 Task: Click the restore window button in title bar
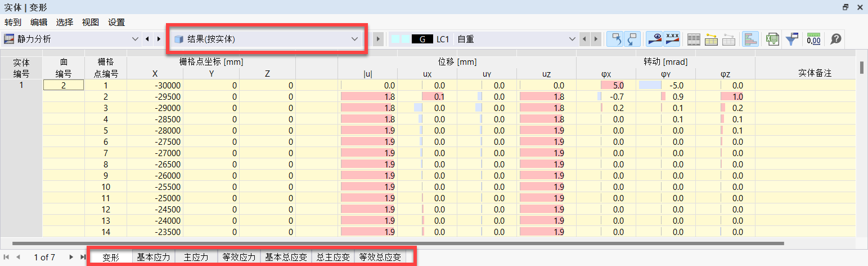(x=845, y=7)
